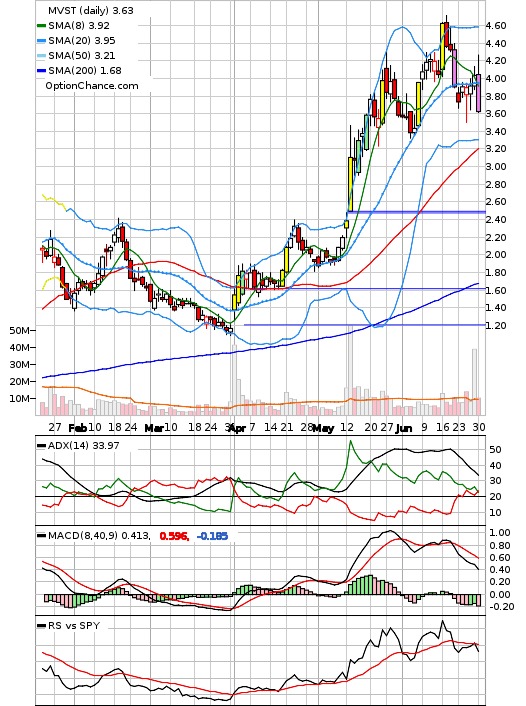Click the dark blue SMA(200) legend swatch
Image resolution: width=526 pixels, height=706 pixels.
[x=41, y=71]
